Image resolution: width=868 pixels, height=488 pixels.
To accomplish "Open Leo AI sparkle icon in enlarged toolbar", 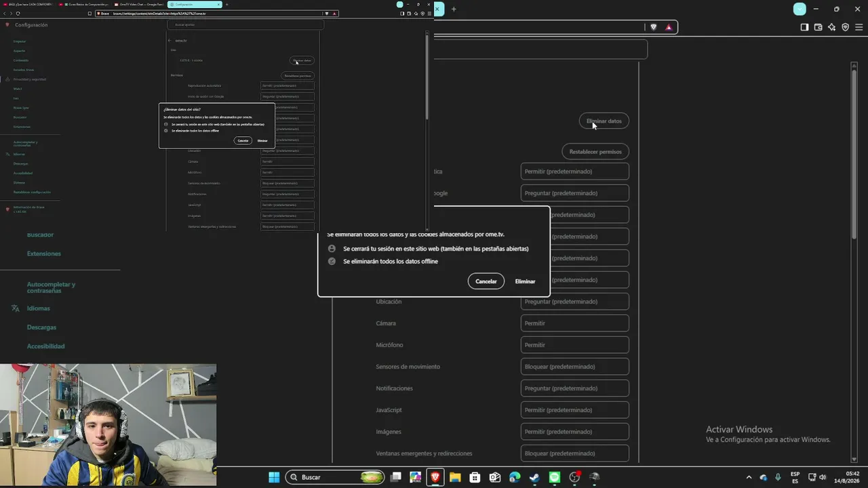I will [x=832, y=27].
